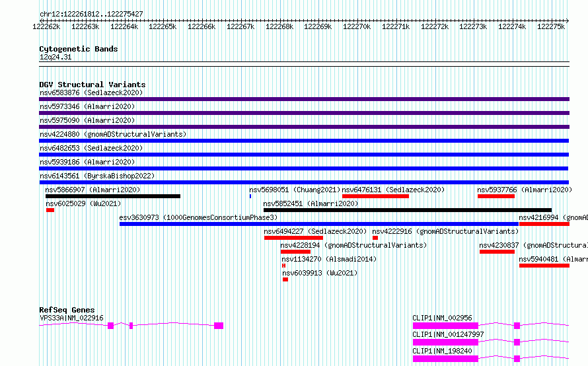Viewport: 588px width, 366px height.
Task: Click the nsv5975090 (Almarri2020) variant bar
Action: point(304,127)
